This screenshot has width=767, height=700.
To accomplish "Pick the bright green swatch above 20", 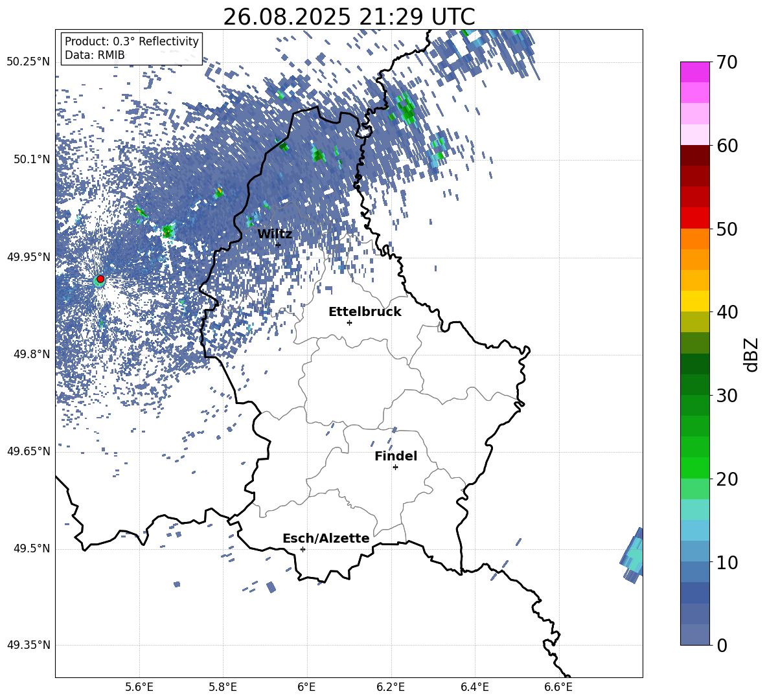I will [x=695, y=468].
